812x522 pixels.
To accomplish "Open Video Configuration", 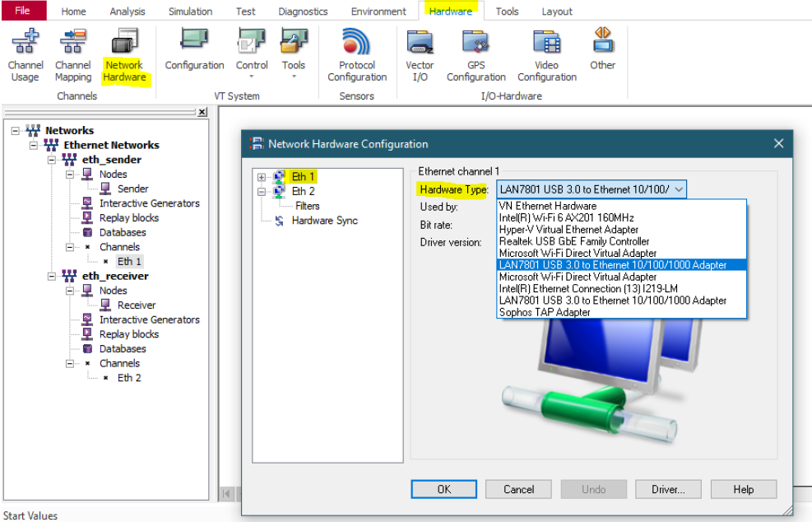I will point(547,55).
